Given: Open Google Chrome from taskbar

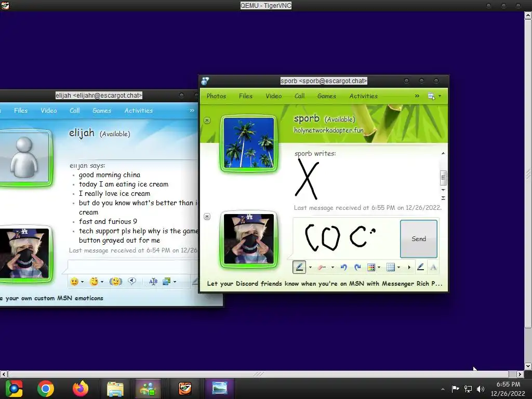Looking at the screenshot, I should pyautogui.click(x=46, y=389).
